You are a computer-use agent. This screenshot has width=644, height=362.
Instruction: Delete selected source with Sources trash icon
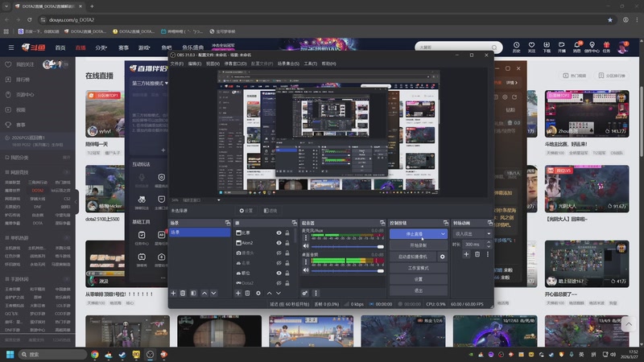[247, 293]
